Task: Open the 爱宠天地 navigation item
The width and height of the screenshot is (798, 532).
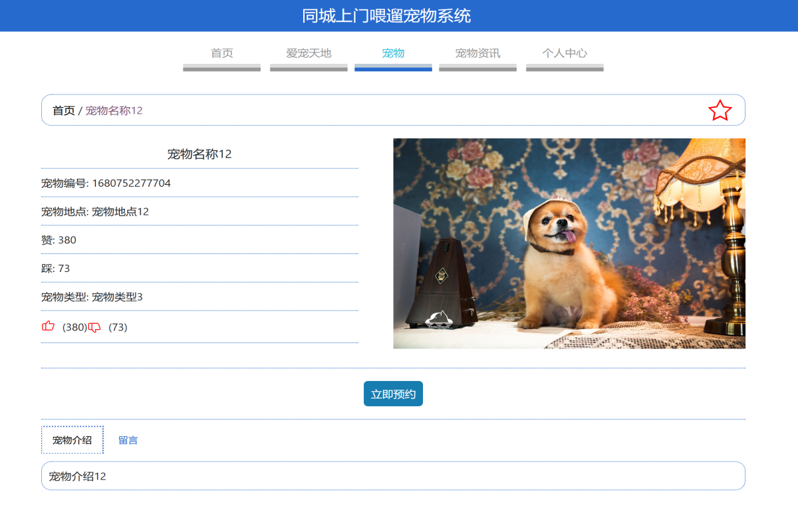Action: (308, 53)
